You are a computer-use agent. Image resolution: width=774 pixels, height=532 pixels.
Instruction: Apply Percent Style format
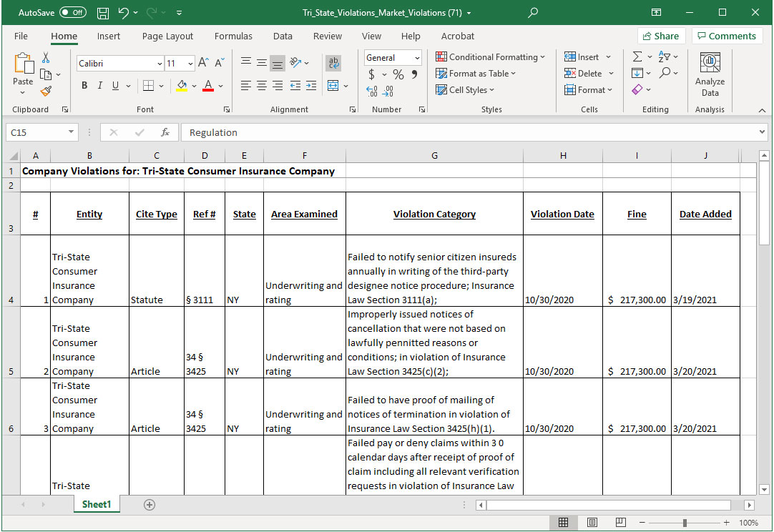pos(398,74)
